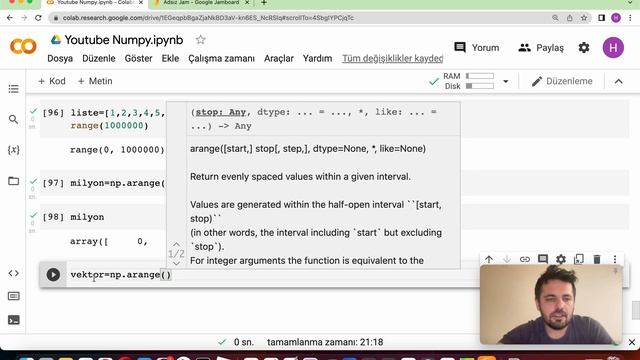
Task: Go back in browser history
Action: point(10,18)
